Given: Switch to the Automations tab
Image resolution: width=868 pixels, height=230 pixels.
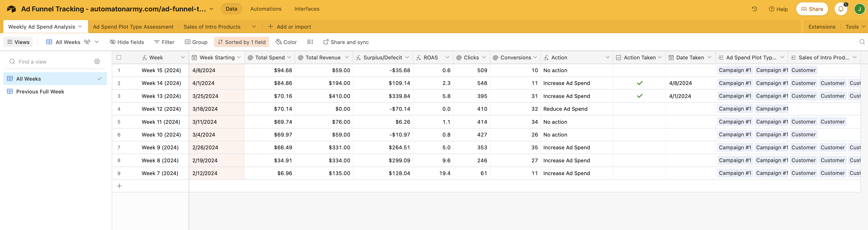Looking at the screenshot, I should [265, 9].
